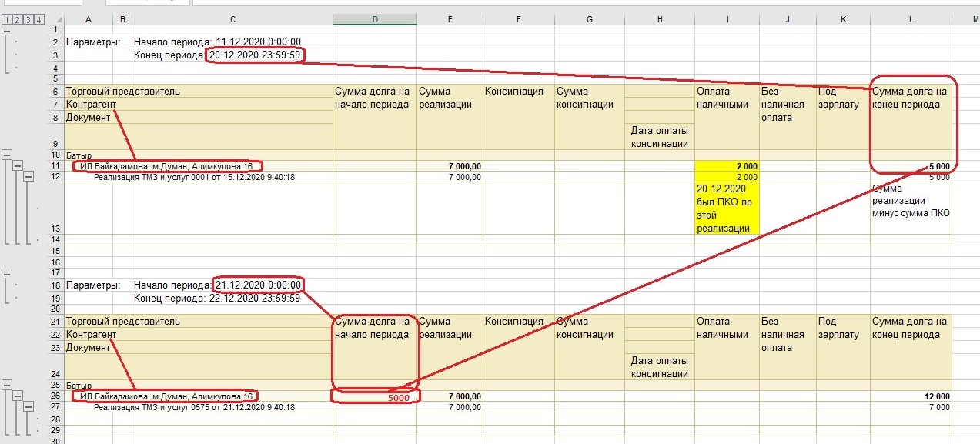Click outline level 2 button
Image resolution: width=980 pixels, height=444 pixels.
pos(17,18)
